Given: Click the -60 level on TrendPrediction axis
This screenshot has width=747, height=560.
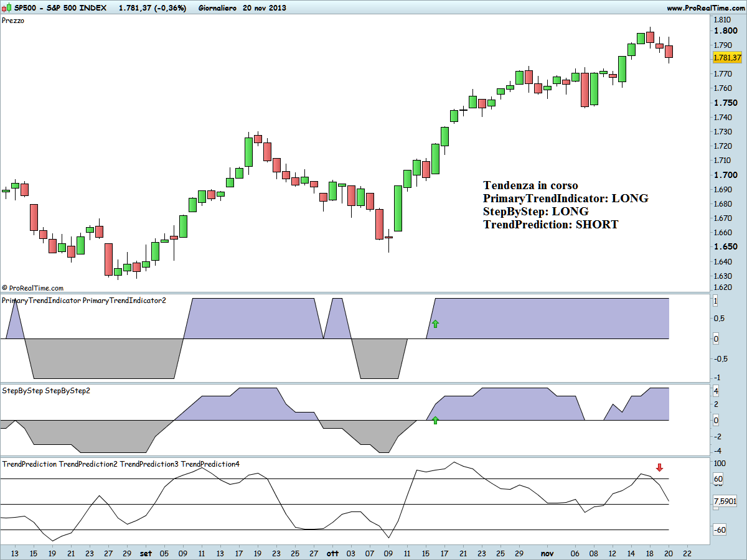Looking at the screenshot, I should pos(719,530).
